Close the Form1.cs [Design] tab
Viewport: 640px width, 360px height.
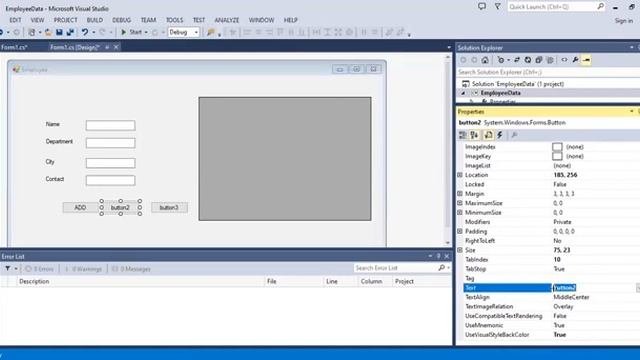pyautogui.click(x=116, y=47)
